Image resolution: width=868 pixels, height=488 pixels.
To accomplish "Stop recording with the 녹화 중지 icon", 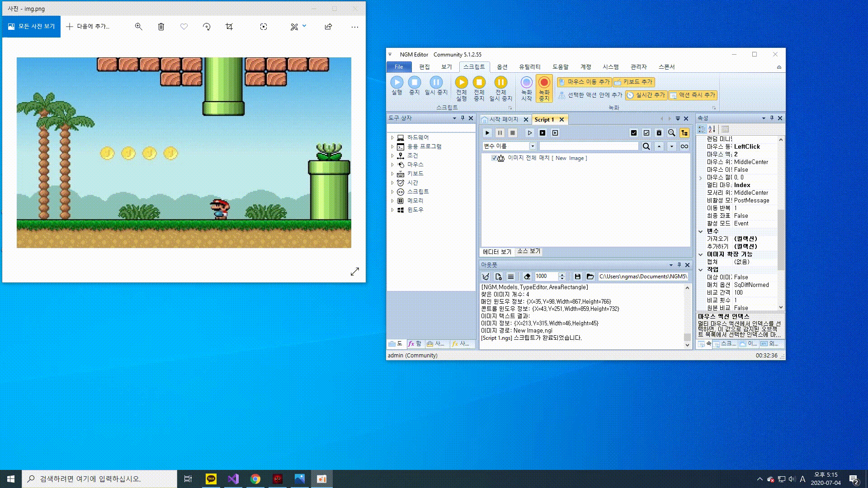I will (544, 82).
